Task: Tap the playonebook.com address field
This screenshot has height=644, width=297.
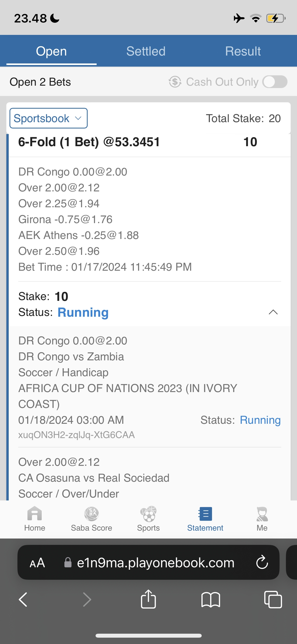Action: pos(155,563)
